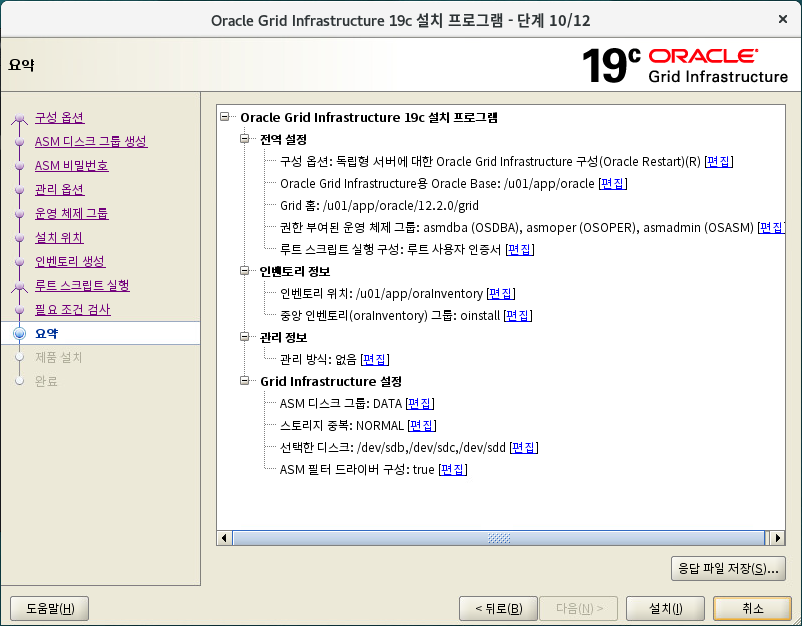Screen dimensions: 802x626
Task: Edit the ASM 필터 드라이버 구성 setting
Action: point(453,470)
